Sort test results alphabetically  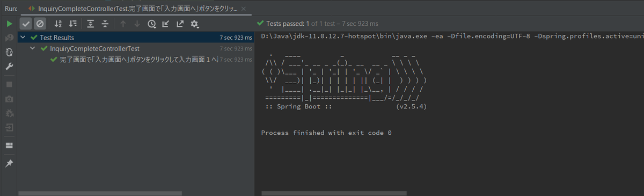pyautogui.click(x=58, y=24)
